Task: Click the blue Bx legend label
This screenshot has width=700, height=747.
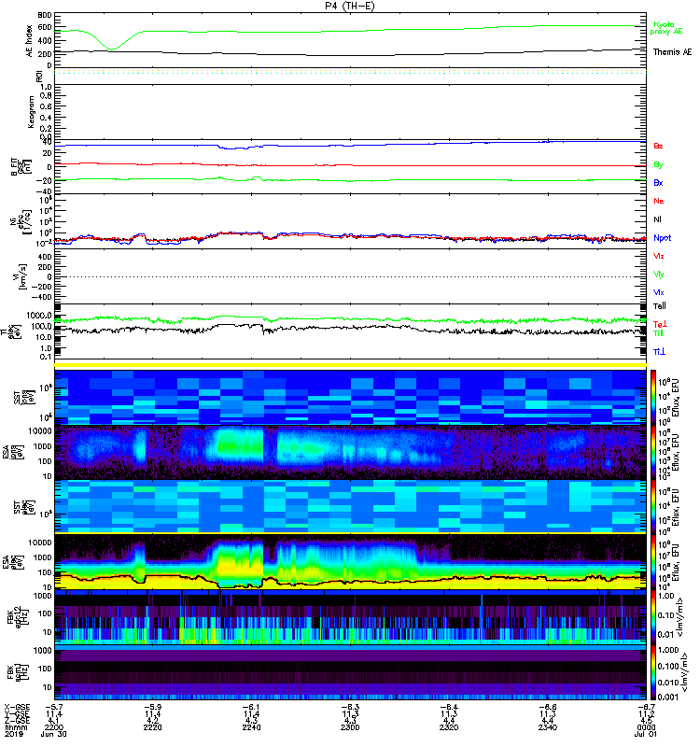Action: tap(658, 183)
